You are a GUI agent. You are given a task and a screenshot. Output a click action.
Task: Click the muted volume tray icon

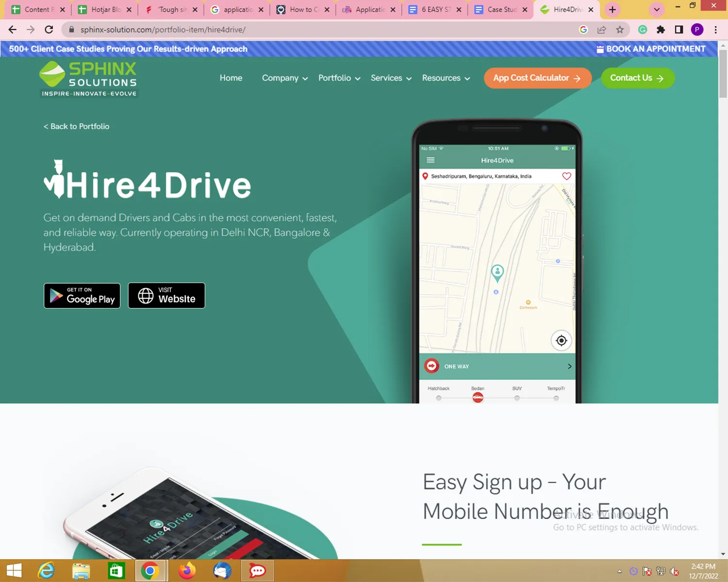tap(675, 571)
